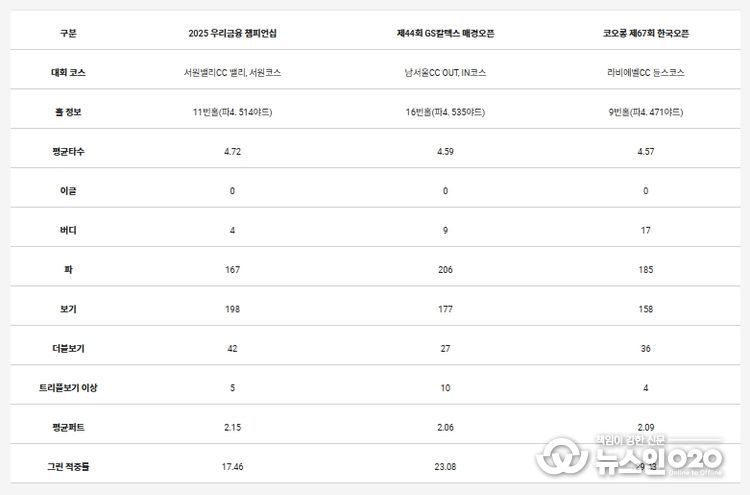Click the 라비에벨CC 듄스코스 cell

[x=645, y=72]
